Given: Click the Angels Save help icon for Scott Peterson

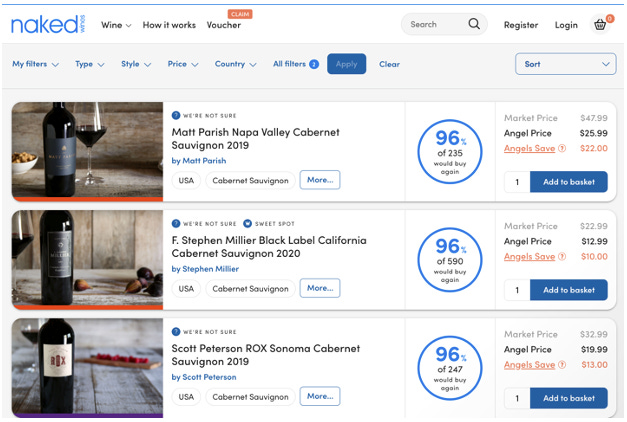Looking at the screenshot, I should click(562, 365).
